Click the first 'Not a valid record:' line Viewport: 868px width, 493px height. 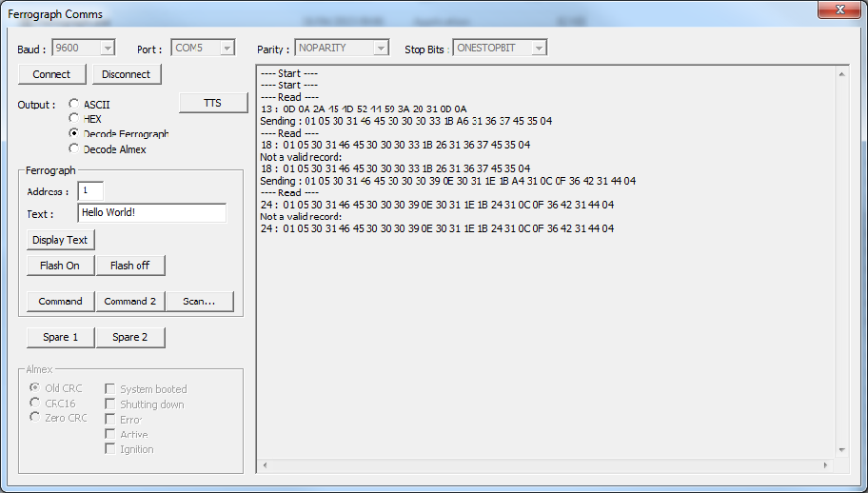pyautogui.click(x=301, y=157)
